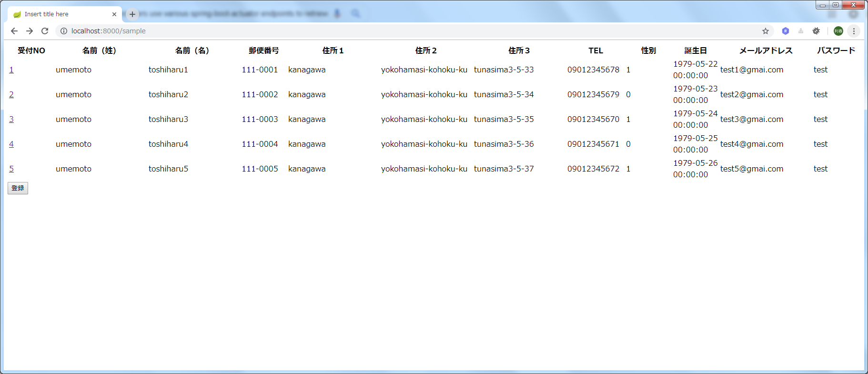
Task: Click the test1@gmai.com email cell
Action: click(751, 70)
